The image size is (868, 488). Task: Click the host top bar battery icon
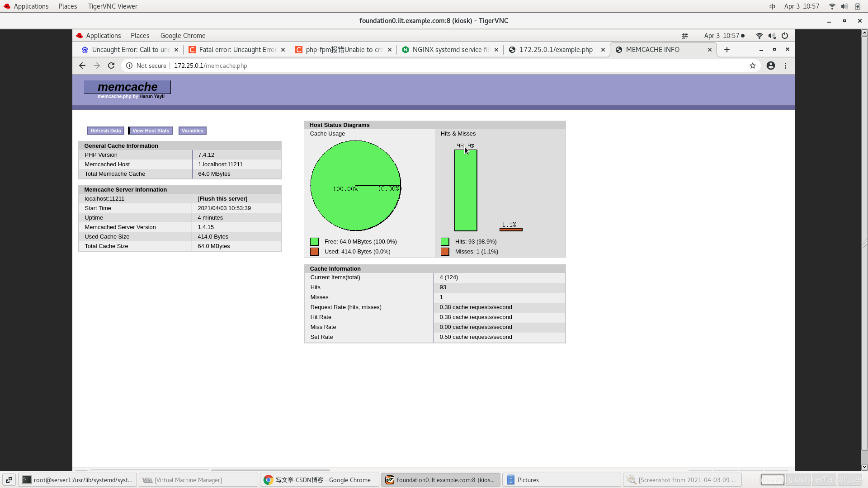tap(858, 6)
